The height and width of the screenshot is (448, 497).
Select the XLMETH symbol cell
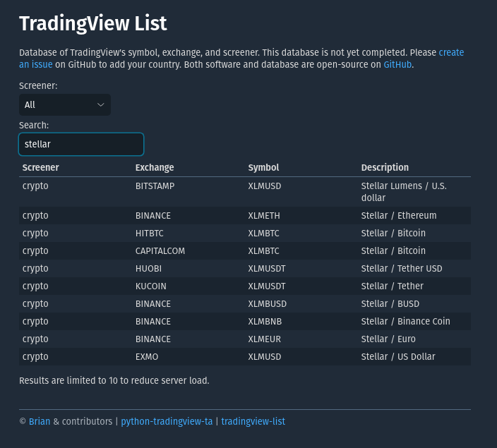point(264,216)
